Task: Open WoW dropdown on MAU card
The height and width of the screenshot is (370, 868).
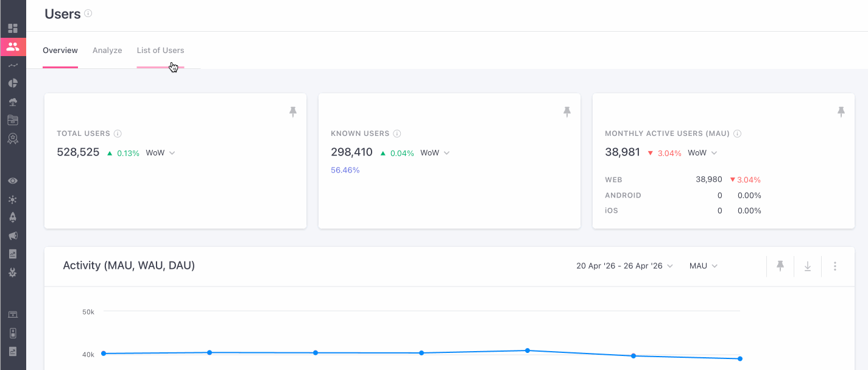Action: 702,153
